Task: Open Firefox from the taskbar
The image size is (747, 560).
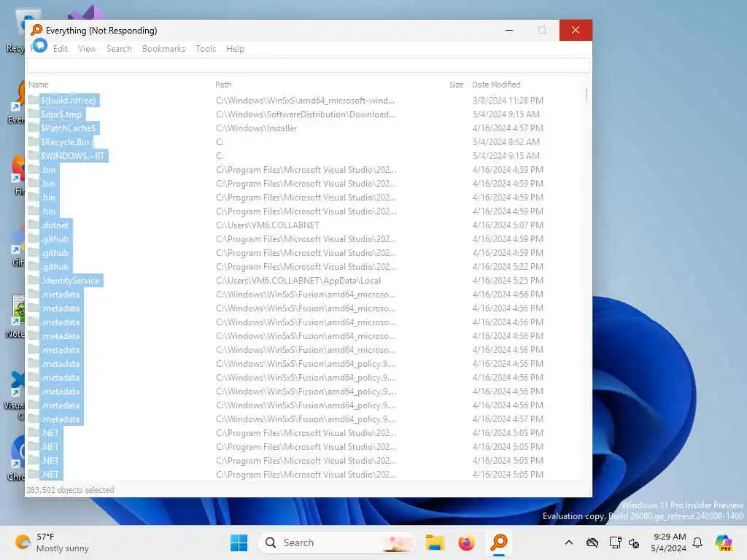Action: point(466,542)
